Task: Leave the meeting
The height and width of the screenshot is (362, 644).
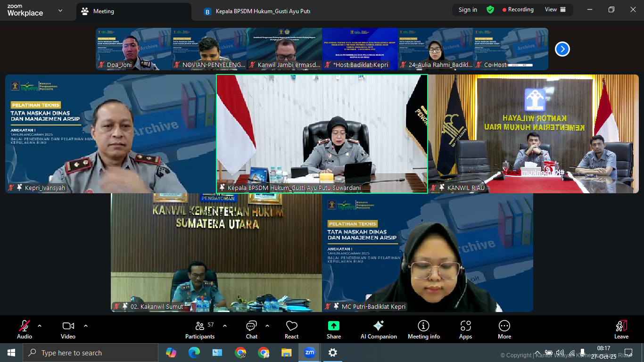Action: (x=621, y=329)
